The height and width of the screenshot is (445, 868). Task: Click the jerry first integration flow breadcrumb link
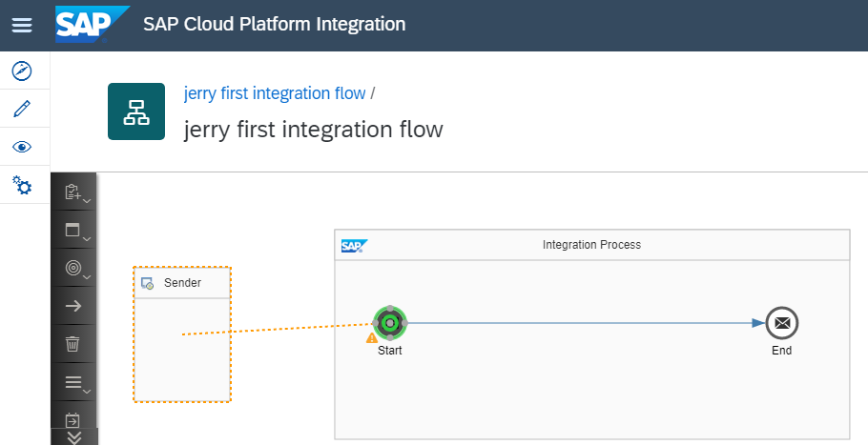pyautogui.click(x=275, y=93)
